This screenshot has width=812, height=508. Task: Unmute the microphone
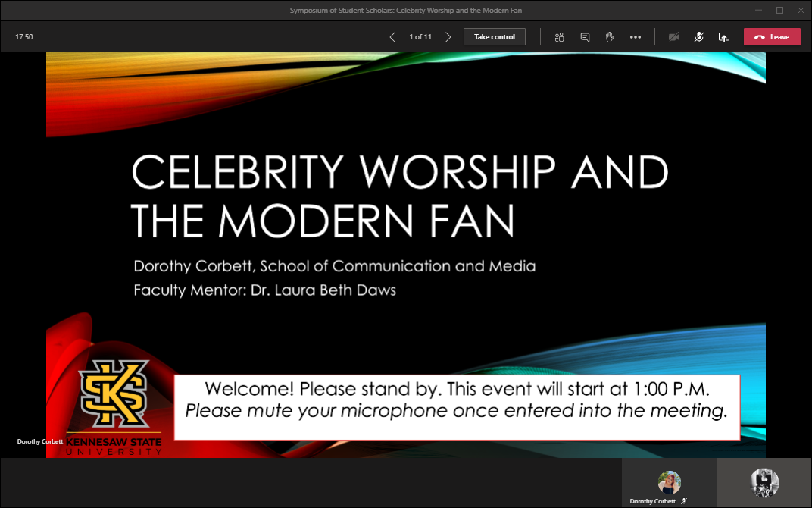click(699, 37)
